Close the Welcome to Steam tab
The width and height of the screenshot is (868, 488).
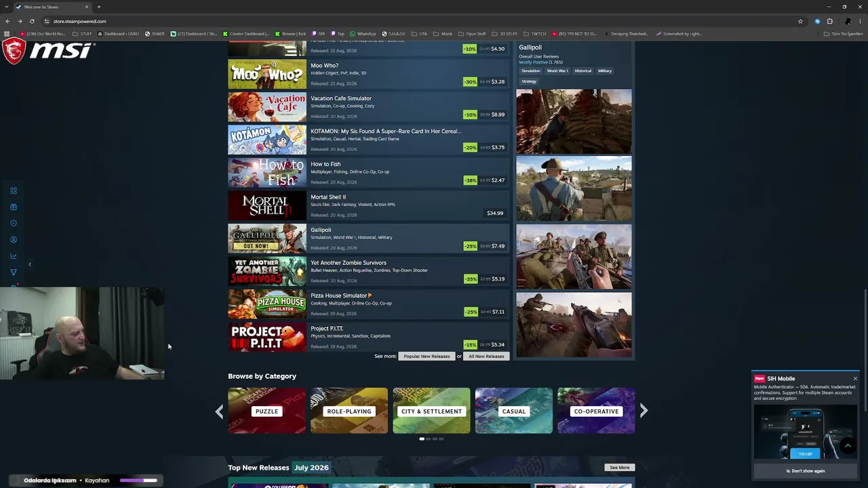pyautogui.click(x=86, y=7)
